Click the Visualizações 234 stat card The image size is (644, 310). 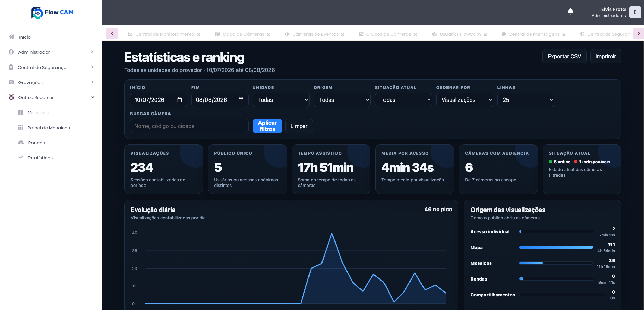164,169
